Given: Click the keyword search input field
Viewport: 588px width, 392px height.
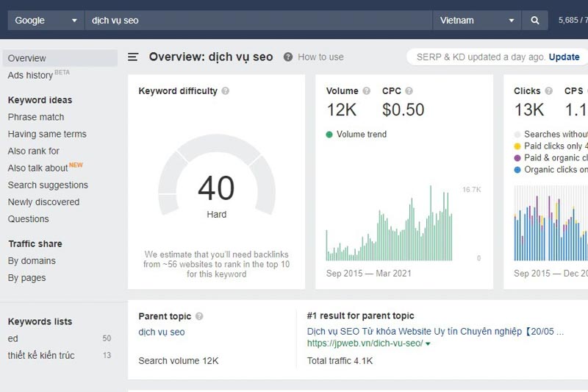Looking at the screenshot, I should pyautogui.click(x=257, y=21).
